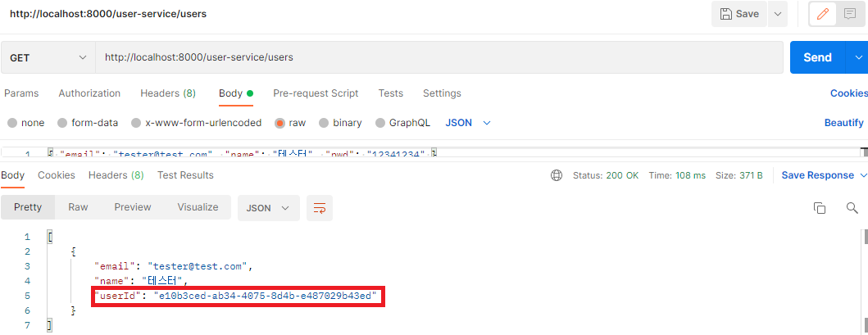The height and width of the screenshot is (335, 868).
Task: Open the response Cookies tab
Action: pos(57,175)
